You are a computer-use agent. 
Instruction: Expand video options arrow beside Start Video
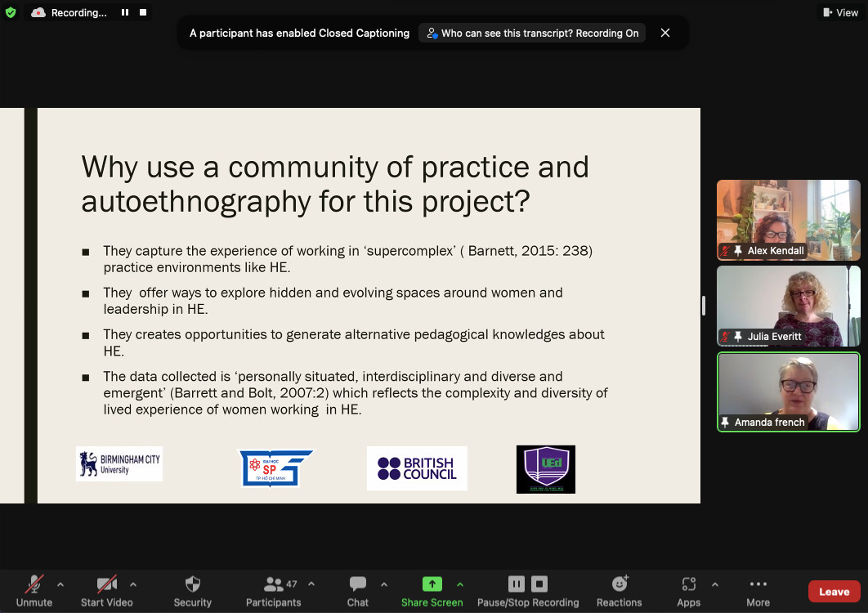[x=133, y=584]
